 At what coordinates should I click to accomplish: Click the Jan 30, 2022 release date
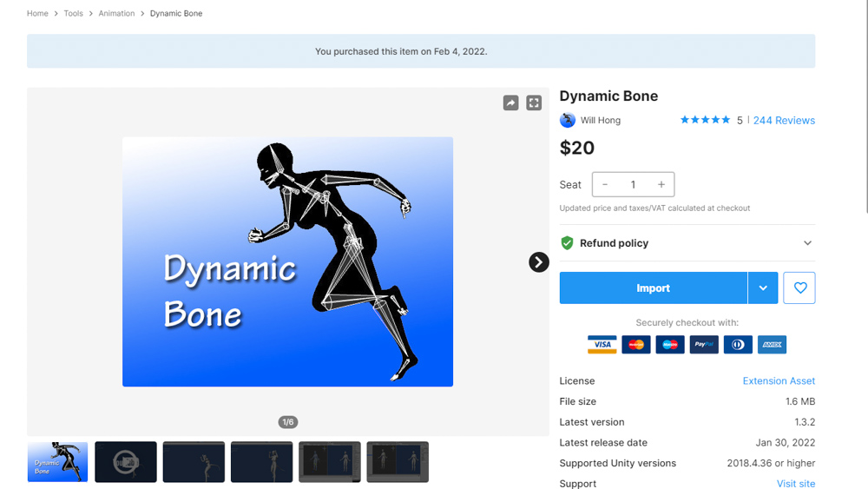click(785, 442)
